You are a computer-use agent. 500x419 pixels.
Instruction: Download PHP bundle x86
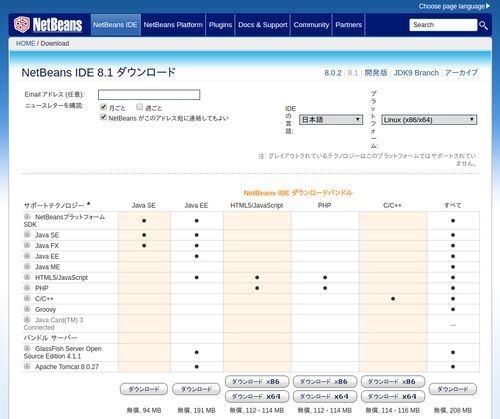325,382
